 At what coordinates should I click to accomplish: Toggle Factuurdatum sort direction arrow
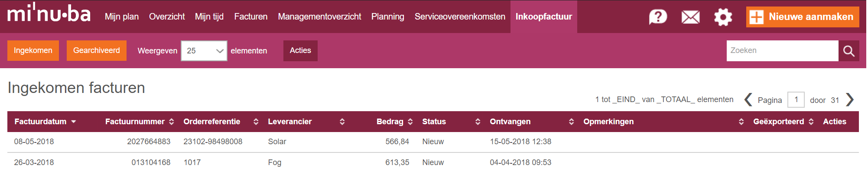[74, 122]
